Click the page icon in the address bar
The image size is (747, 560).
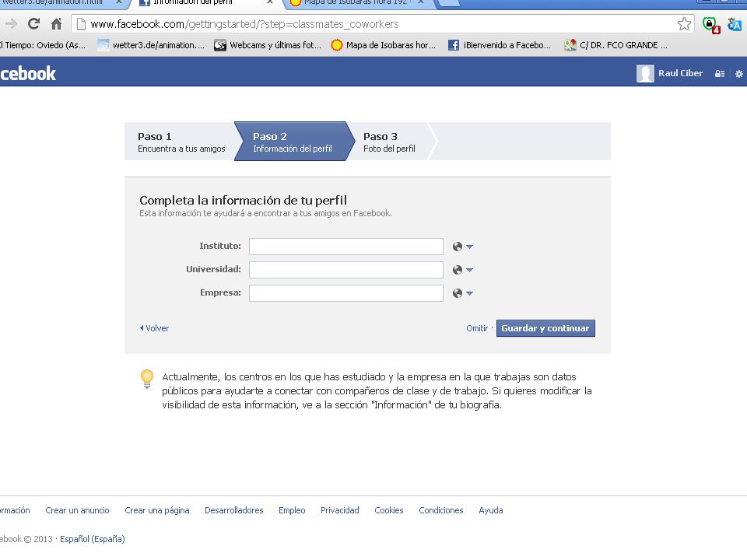(x=82, y=24)
